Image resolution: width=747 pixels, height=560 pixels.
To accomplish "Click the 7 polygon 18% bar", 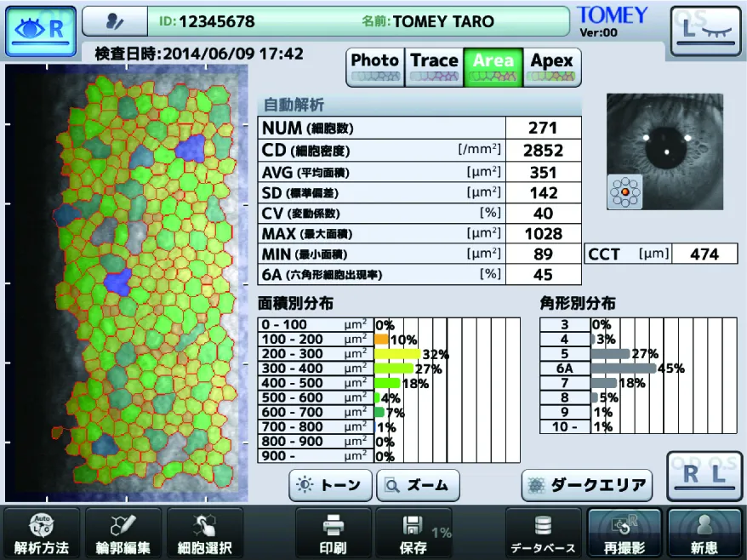I will (x=604, y=383).
